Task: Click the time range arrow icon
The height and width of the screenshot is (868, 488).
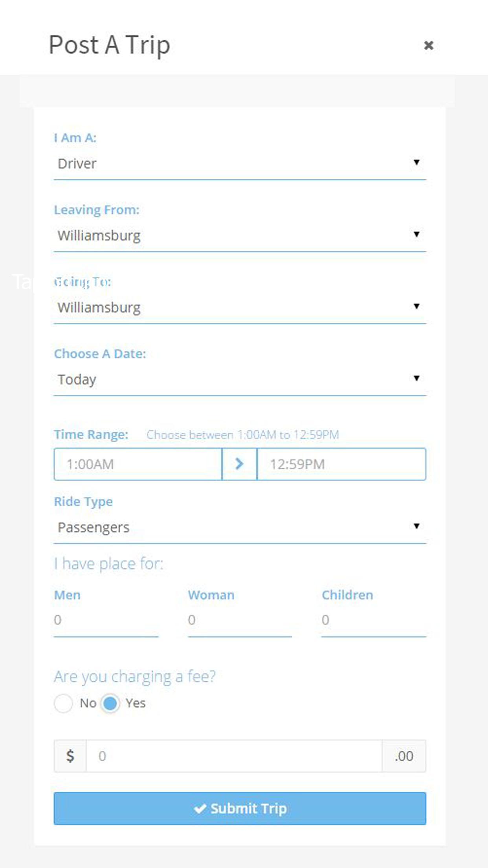Action: 239,464
